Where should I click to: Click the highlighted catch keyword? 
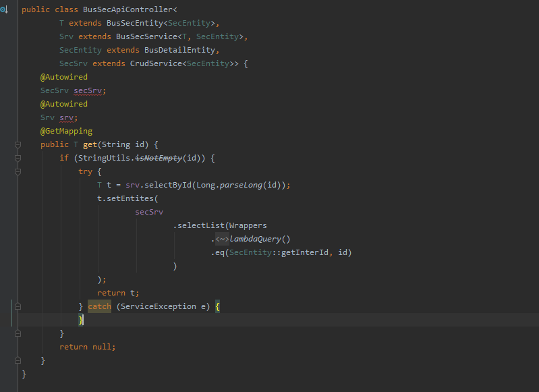pyautogui.click(x=99, y=306)
